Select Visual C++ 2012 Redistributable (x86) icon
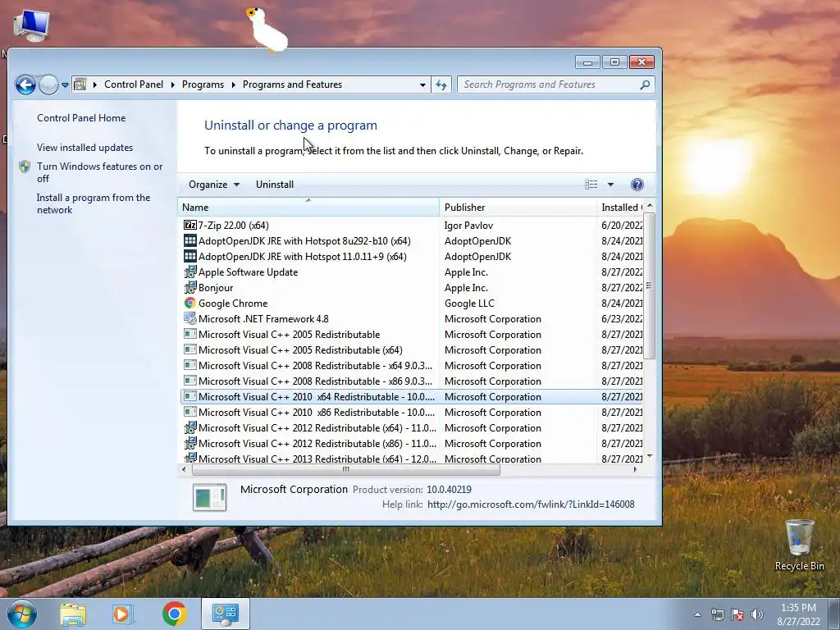The height and width of the screenshot is (630, 840). click(189, 443)
